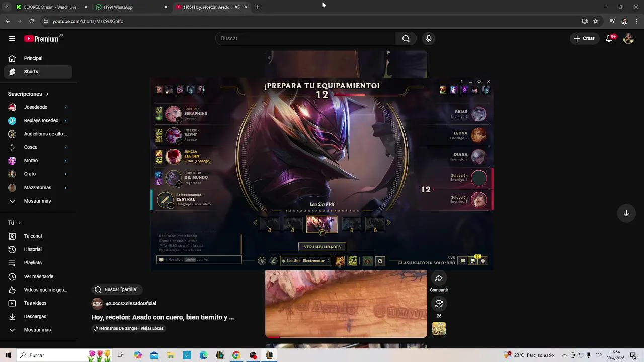
Task: Open Hermanos De Sangre - Viejas Locas sound
Action: tap(129, 328)
